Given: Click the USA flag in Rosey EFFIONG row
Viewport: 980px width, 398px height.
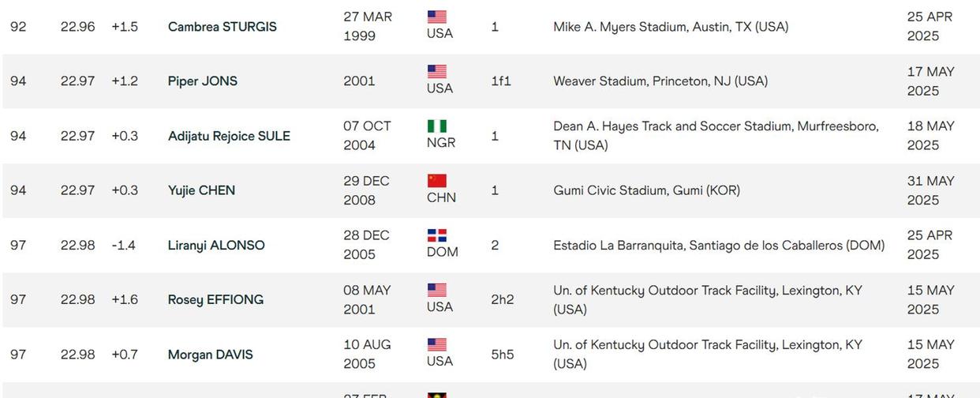Looking at the screenshot, I should point(437,290).
